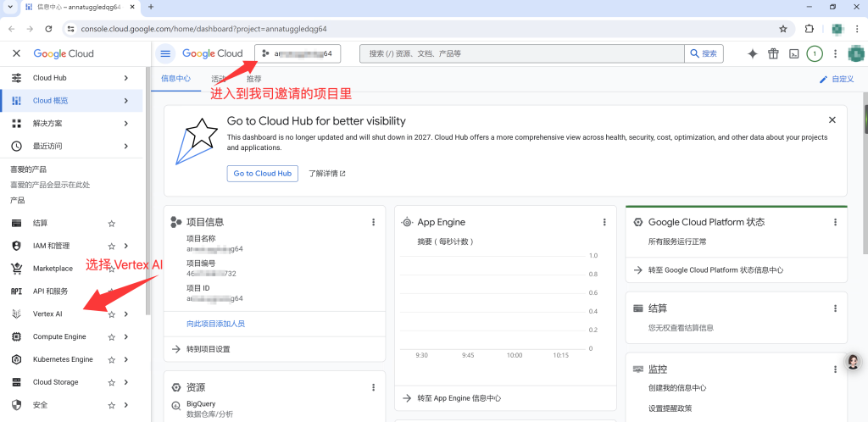The image size is (868, 422).
Task: Switch to the 信息中心 tab
Action: click(176, 79)
